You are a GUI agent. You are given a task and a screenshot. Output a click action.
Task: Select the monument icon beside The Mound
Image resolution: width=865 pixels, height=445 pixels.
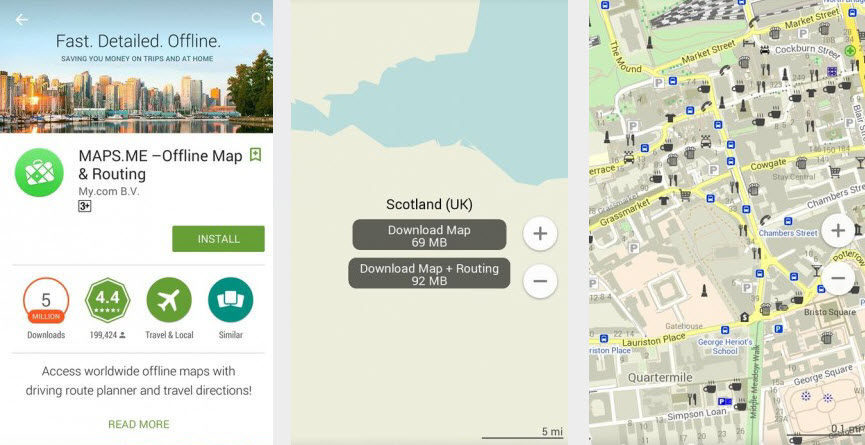click(x=649, y=42)
